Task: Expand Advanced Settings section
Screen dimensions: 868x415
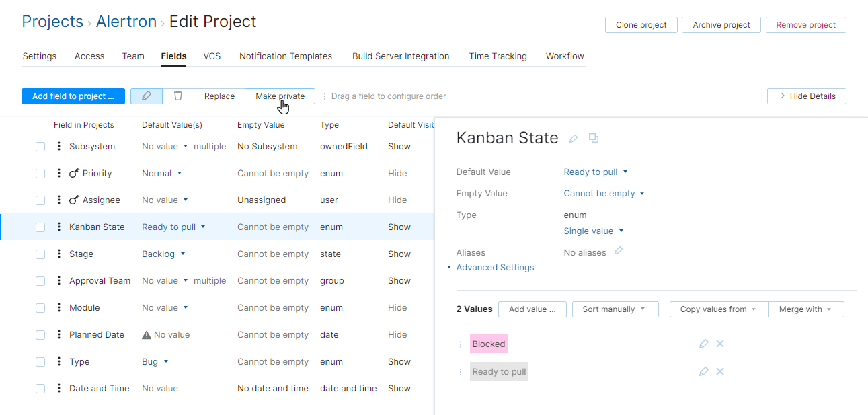Action: pyautogui.click(x=495, y=267)
